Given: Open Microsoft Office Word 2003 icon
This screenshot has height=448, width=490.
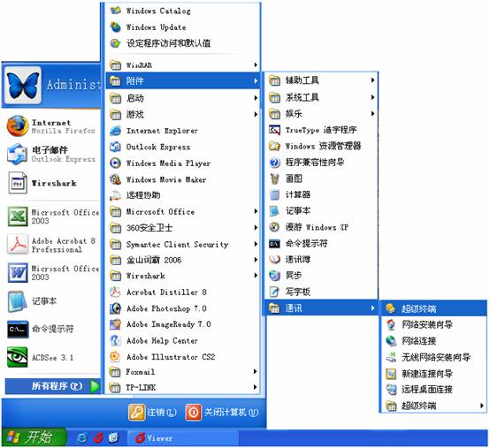Looking at the screenshot, I should point(17,272).
